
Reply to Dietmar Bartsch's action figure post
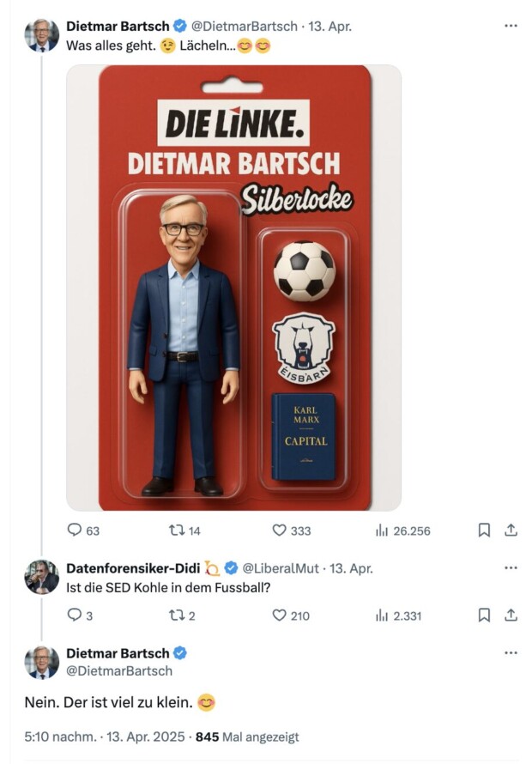click(75, 531)
